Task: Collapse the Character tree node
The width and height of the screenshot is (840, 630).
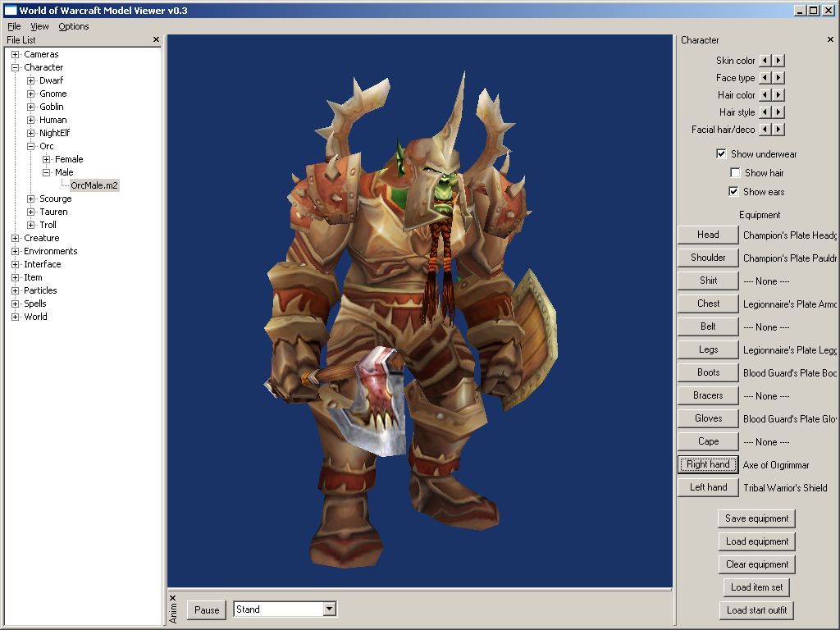Action: [16, 67]
